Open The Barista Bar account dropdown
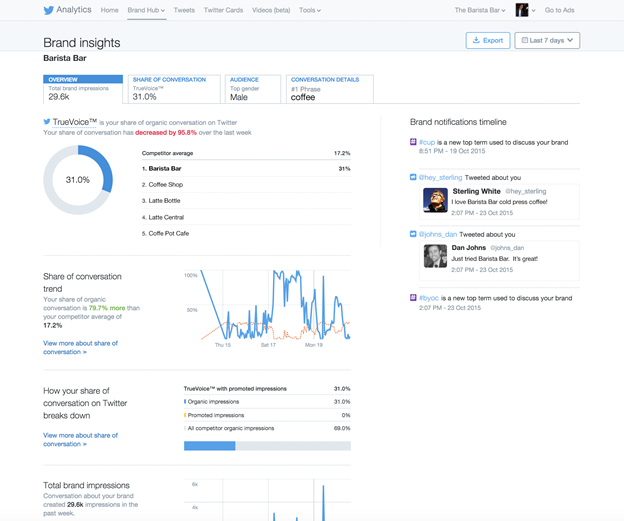 (480, 10)
